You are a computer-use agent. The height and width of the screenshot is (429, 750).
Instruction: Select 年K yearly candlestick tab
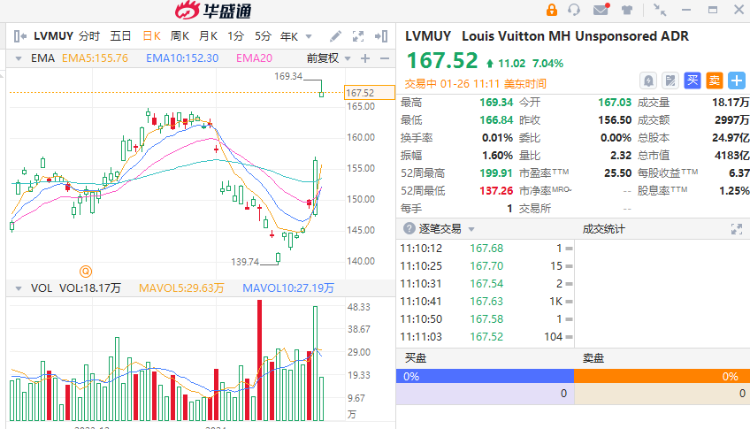289,36
